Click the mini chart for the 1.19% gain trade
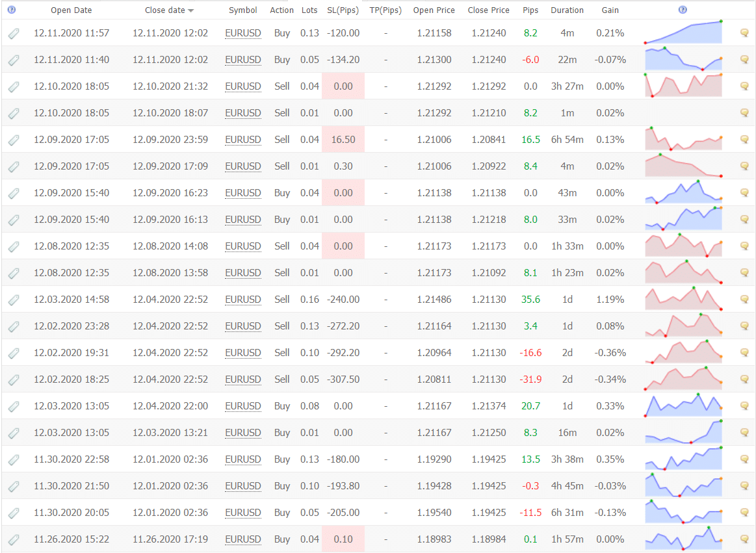 click(x=683, y=300)
